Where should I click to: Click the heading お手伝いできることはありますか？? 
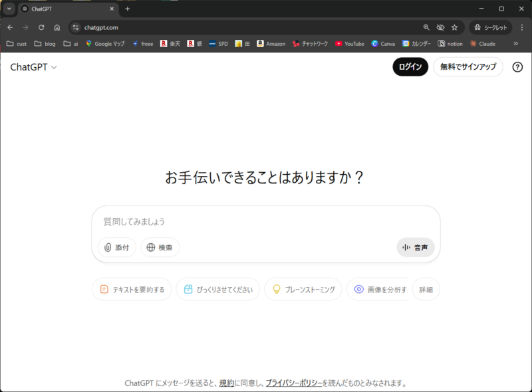[265, 177]
